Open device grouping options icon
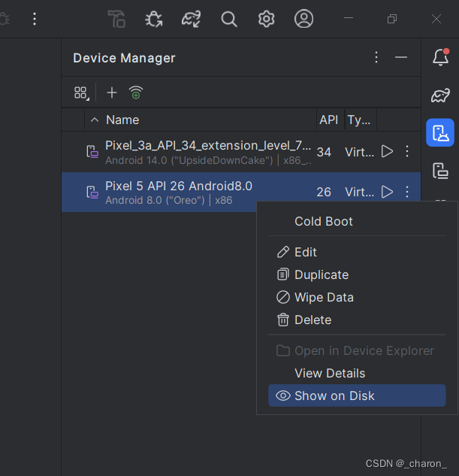The height and width of the screenshot is (476, 459). click(81, 93)
